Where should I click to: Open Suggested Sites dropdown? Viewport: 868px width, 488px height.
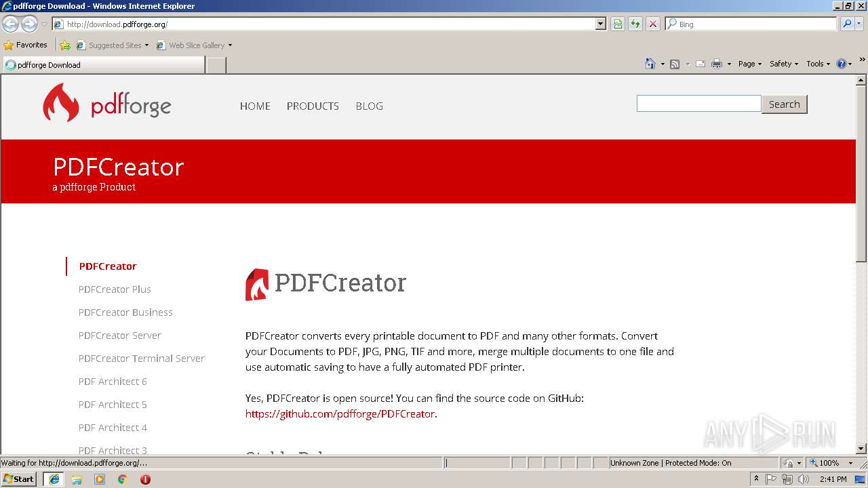[x=146, y=45]
